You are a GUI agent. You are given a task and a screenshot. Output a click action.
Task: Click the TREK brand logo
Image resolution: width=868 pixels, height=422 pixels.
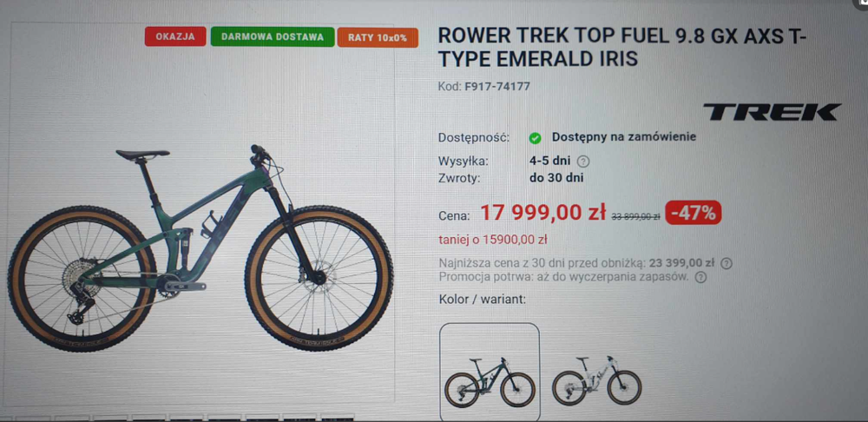pos(772,112)
